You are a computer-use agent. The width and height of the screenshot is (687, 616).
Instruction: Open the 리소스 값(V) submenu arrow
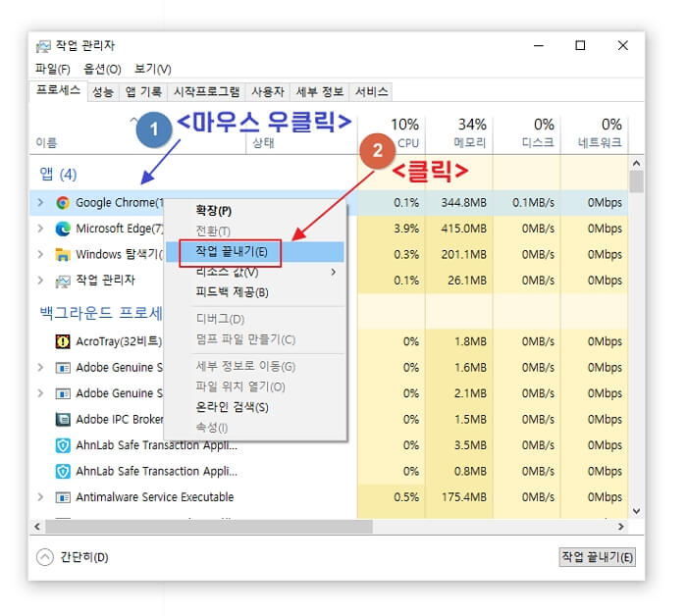334,272
